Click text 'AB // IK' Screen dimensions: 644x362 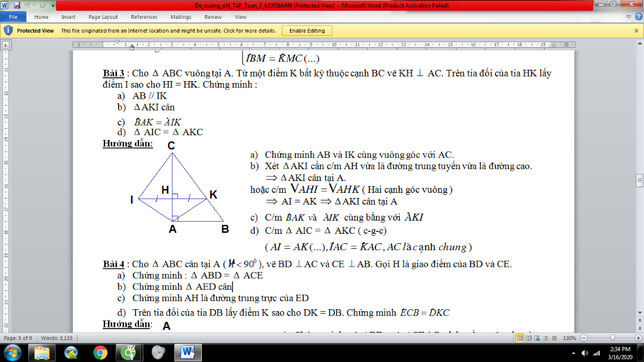coord(150,96)
